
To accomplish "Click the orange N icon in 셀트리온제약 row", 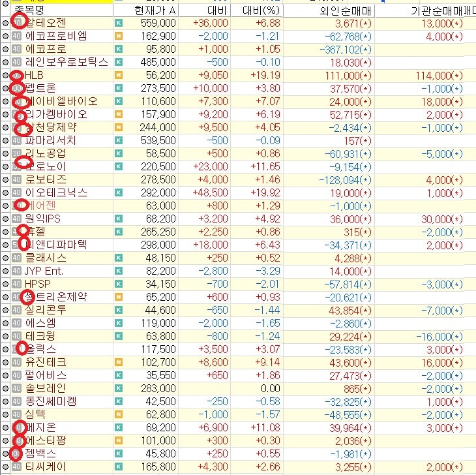I will pyautogui.click(x=119, y=297).
